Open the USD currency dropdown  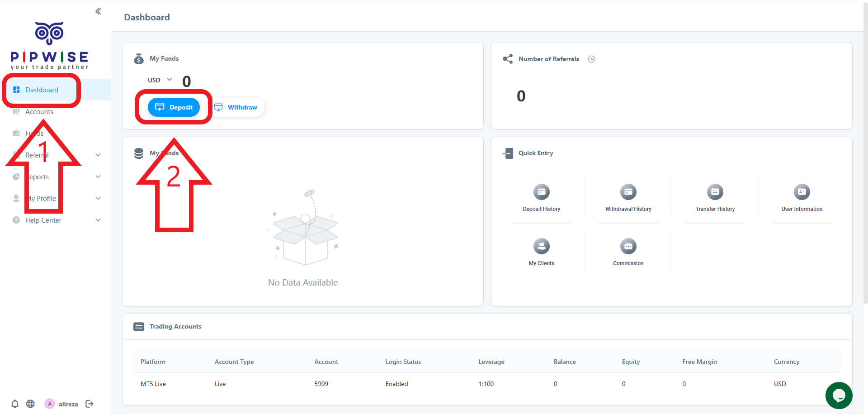pos(160,80)
